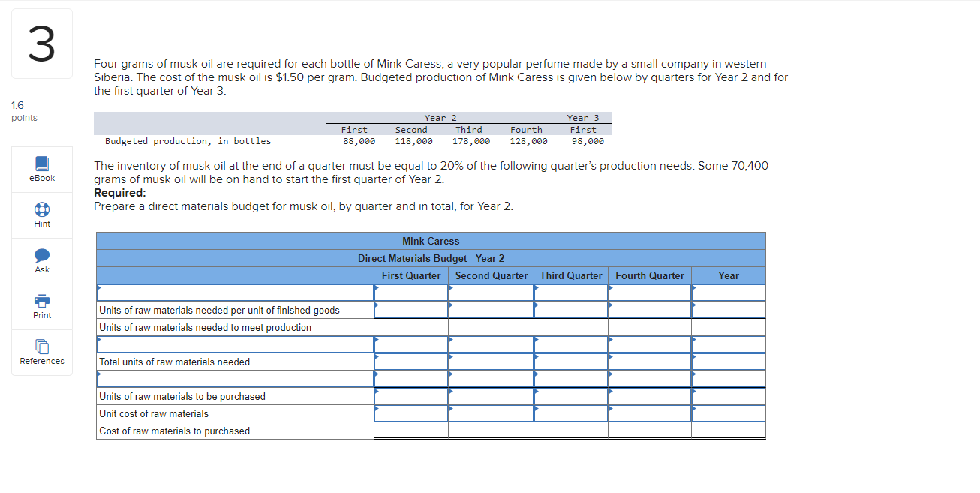
Task: Click Third Quarter cell of first blank row
Action: coord(571,293)
